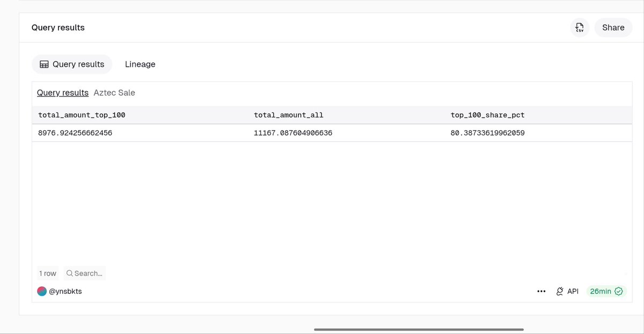Screen dimensions: 644x334
Task: Open the @ynsbkts author profile link
Action: (x=65, y=291)
